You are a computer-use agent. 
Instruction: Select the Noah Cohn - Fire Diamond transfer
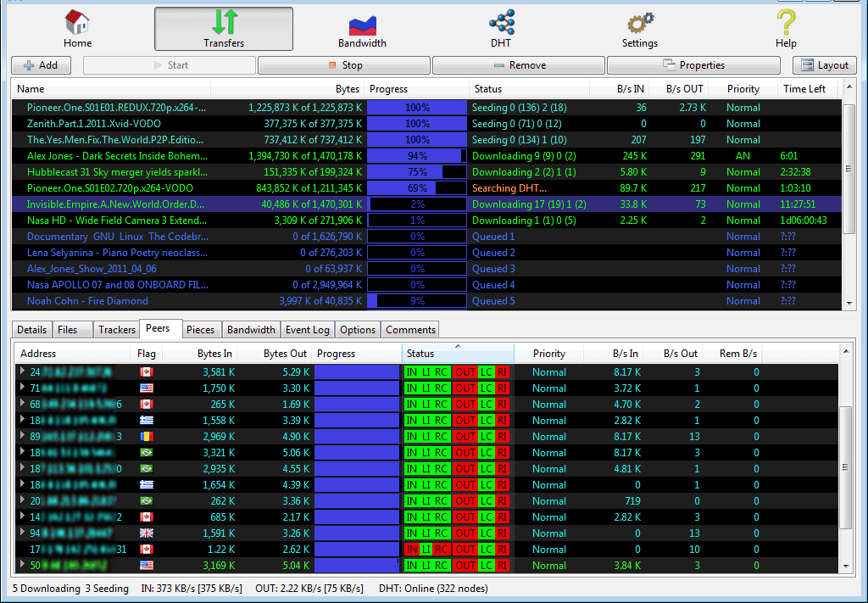[426, 301]
